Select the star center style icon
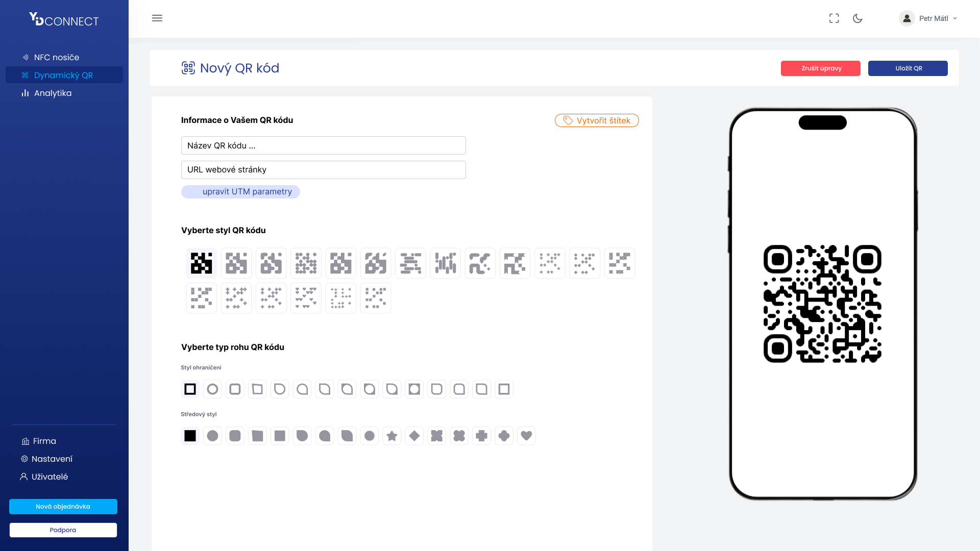Image resolution: width=980 pixels, height=551 pixels. pos(392,436)
